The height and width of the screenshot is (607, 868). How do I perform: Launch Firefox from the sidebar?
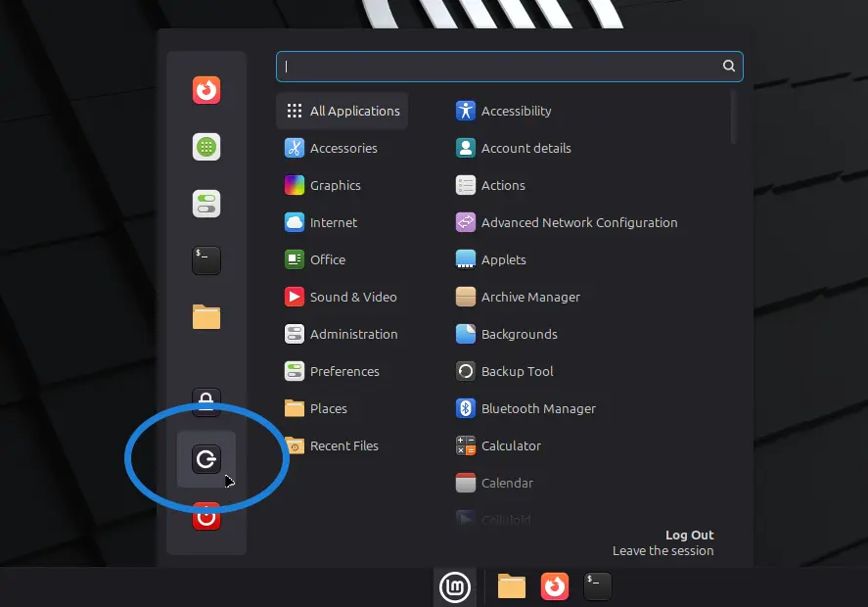(x=206, y=89)
